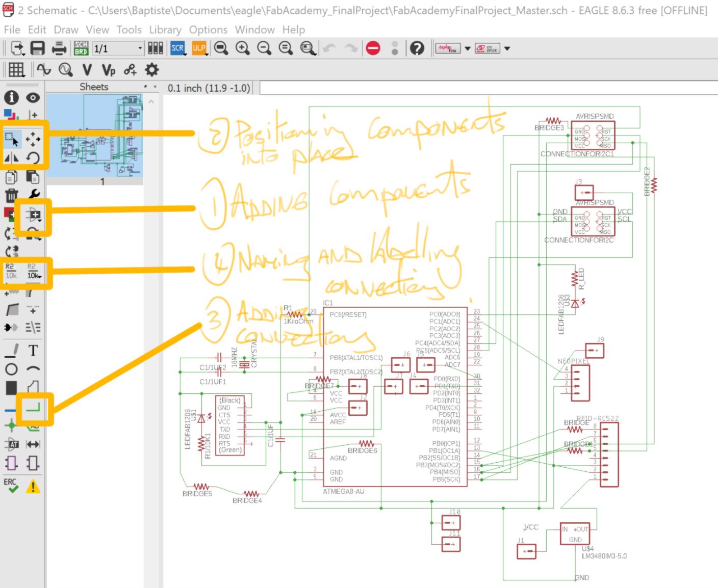Select the Text tool
718x588 pixels.
pyautogui.click(x=33, y=350)
